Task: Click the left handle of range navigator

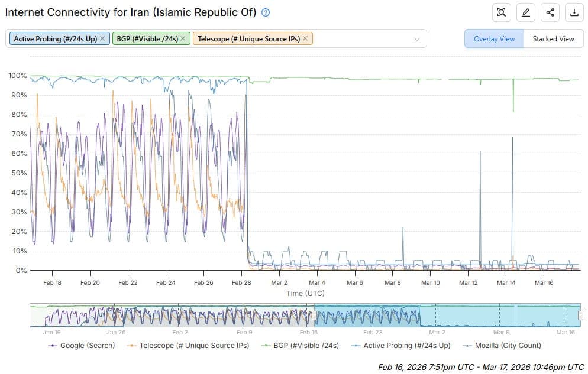Action: [315, 316]
